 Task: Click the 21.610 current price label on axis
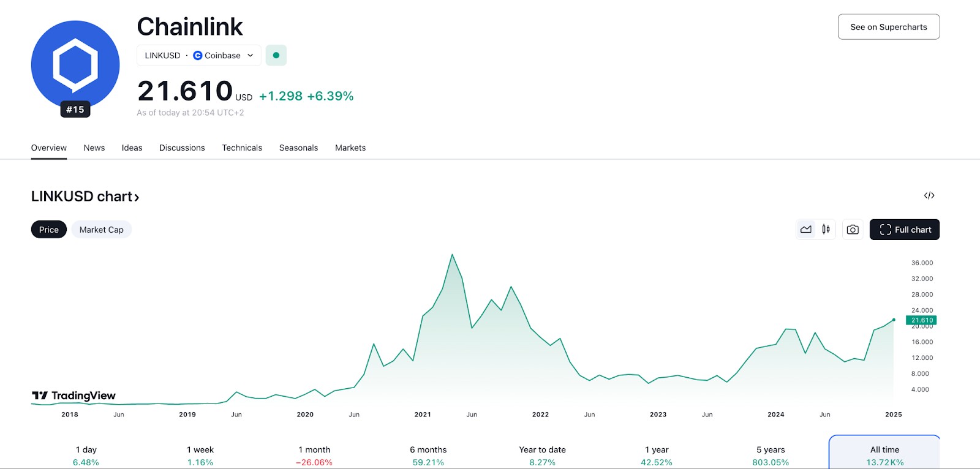(921, 320)
